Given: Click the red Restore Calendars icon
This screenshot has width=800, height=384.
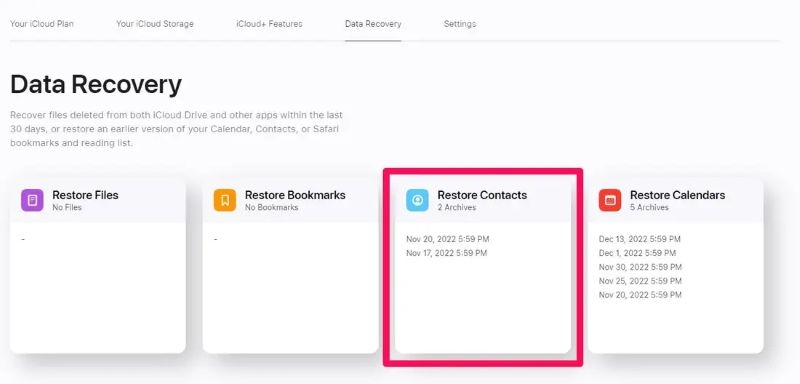Looking at the screenshot, I should pyautogui.click(x=610, y=200).
